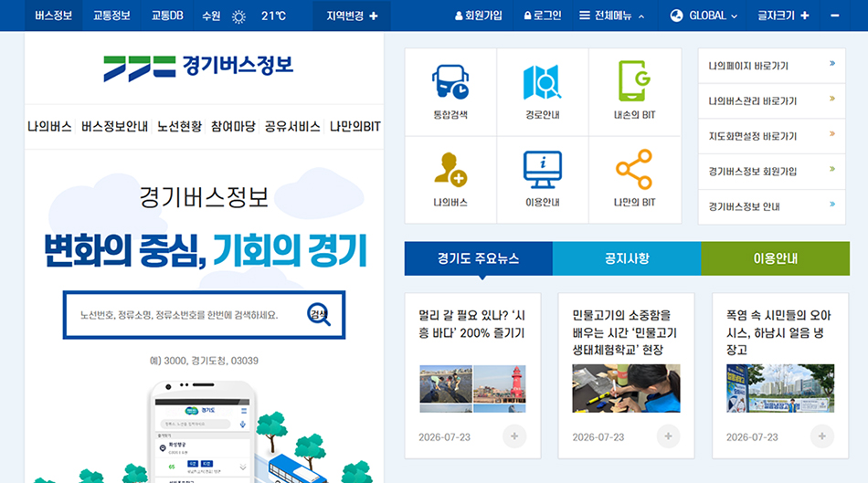Click example text '예) 3000, 경기도청, 03039'
Image resolution: width=868 pixels, height=483 pixels.
[205, 361]
